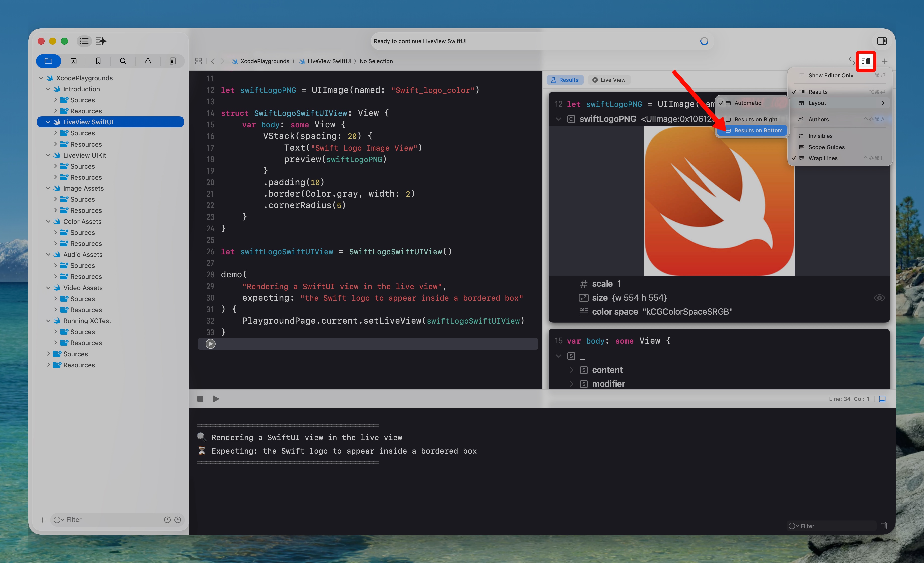Click the Line 34 Col 1 indicator
Image resolution: width=924 pixels, height=563 pixels.
(x=849, y=399)
